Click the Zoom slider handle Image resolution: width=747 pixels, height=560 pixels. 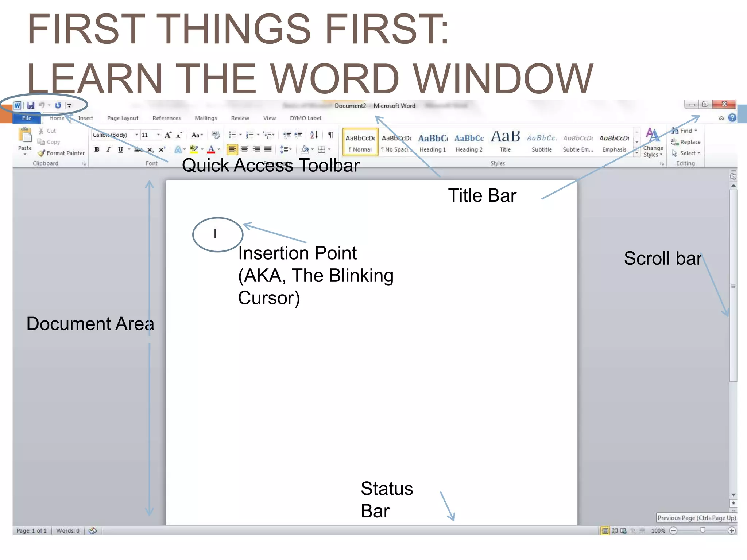[703, 530]
